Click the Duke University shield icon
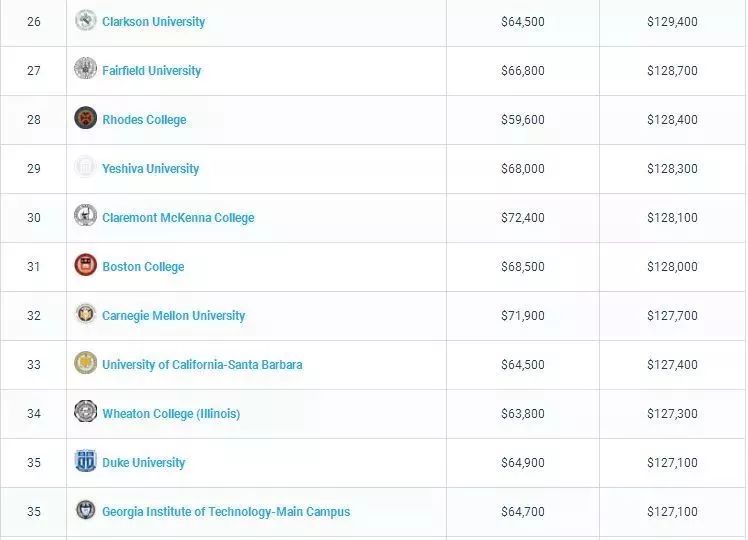The height and width of the screenshot is (540, 748). pos(85,461)
